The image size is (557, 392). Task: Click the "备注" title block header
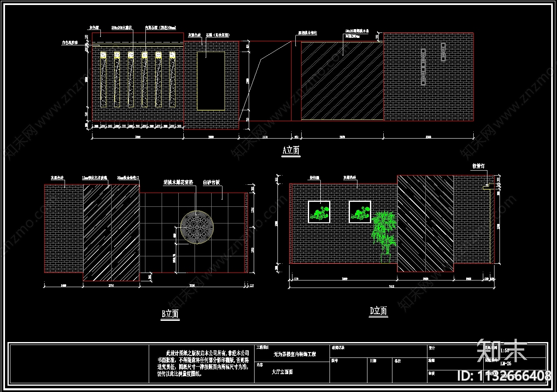click(397, 361)
